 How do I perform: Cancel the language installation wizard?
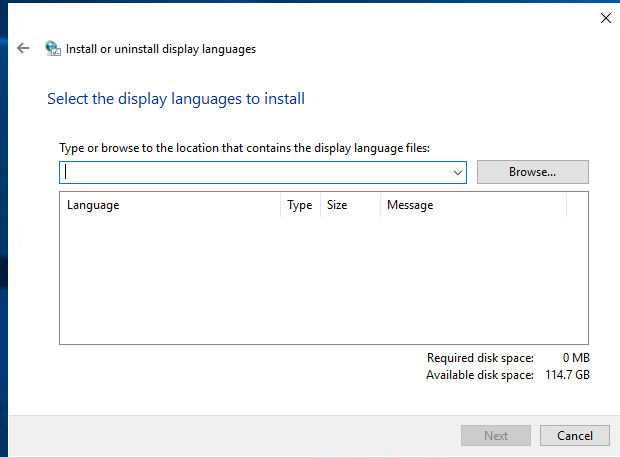point(575,435)
